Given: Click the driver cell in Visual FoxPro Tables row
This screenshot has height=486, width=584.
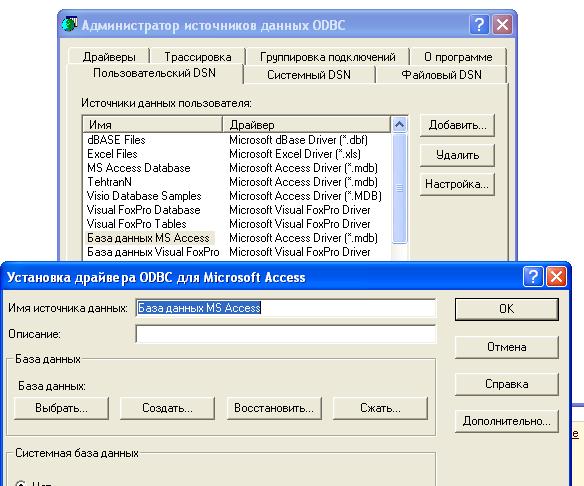Looking at the screenshot, I should tap(300, 224).
